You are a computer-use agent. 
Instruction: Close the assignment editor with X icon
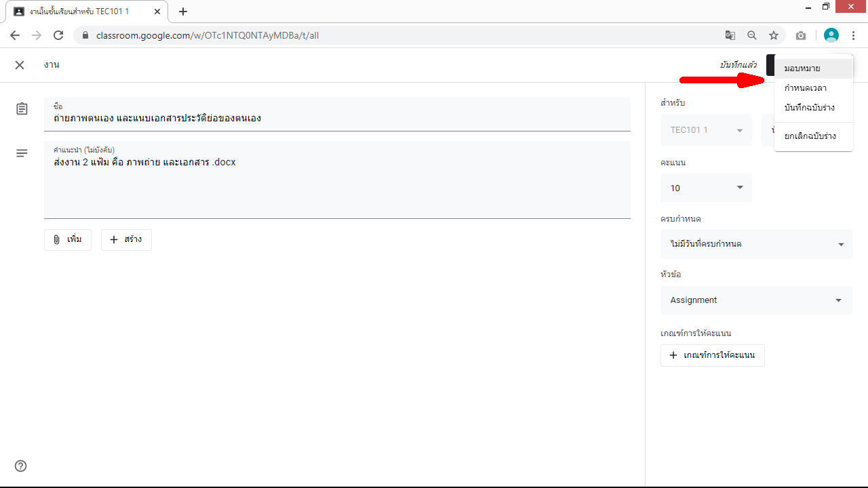pos(20,65)
